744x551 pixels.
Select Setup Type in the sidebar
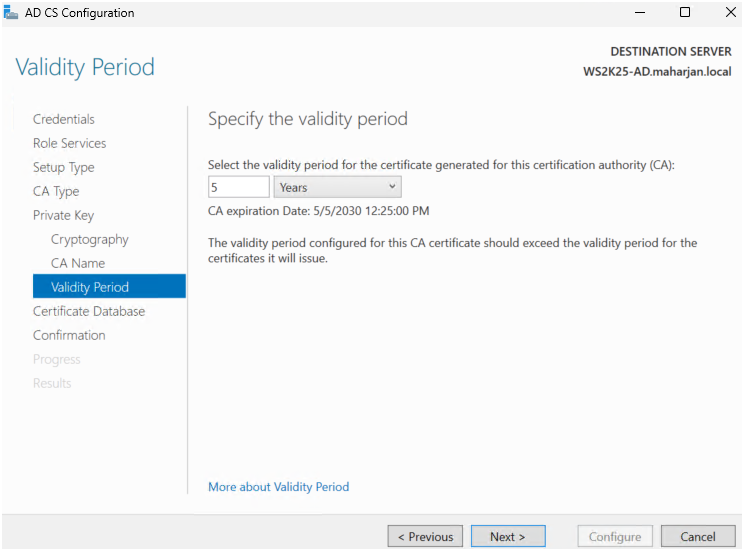pyautogui.click(x=64, y=167)
